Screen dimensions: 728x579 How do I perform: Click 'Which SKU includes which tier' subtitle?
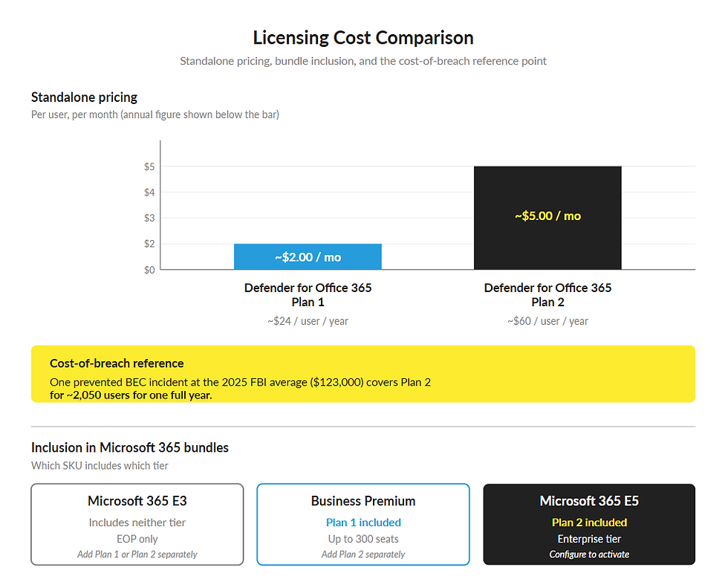100,465
